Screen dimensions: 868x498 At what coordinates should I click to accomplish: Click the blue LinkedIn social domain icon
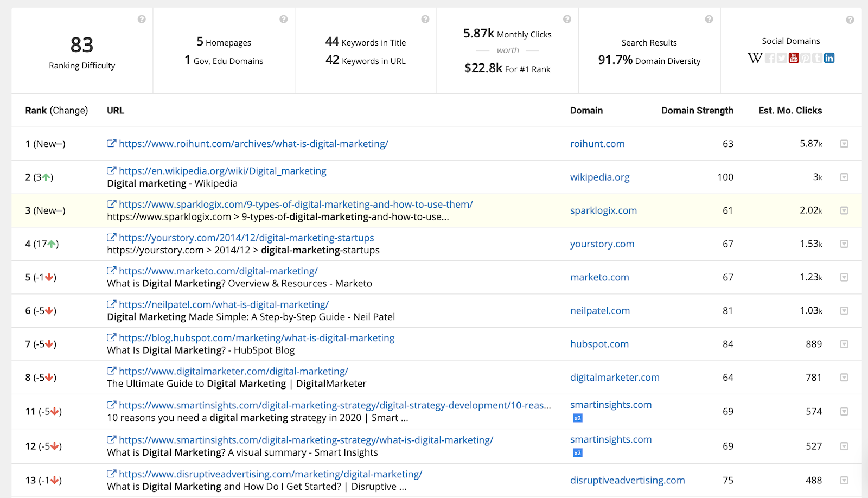[829, 58]
